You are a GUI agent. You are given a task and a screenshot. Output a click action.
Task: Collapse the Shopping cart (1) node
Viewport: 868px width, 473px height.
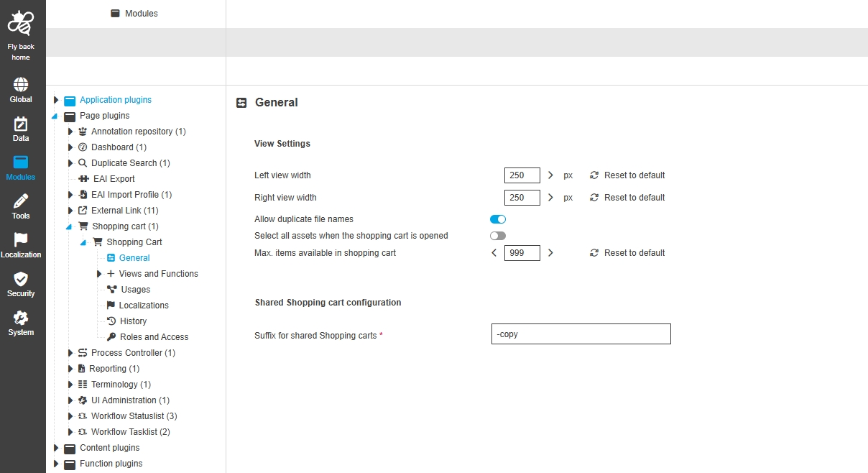coord(69,226)
